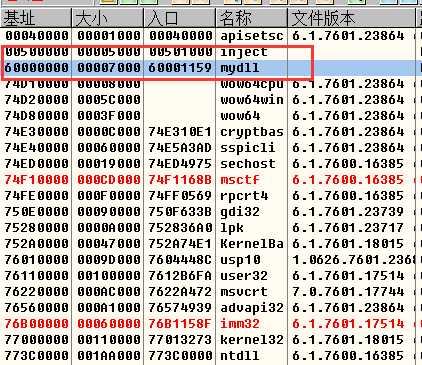Select the apisetsc module name
This screenshot has width=422, height=365.
pos(252,36)
